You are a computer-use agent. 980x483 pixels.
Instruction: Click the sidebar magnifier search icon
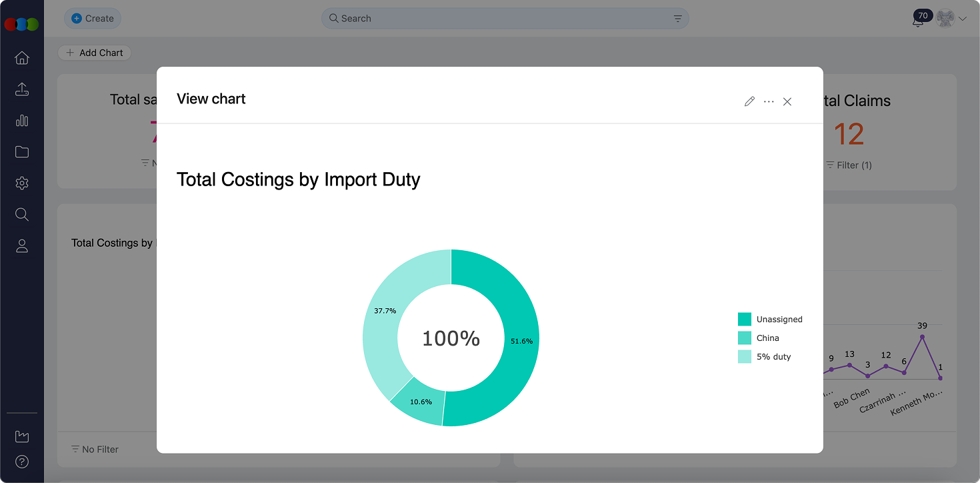point(22,214)
